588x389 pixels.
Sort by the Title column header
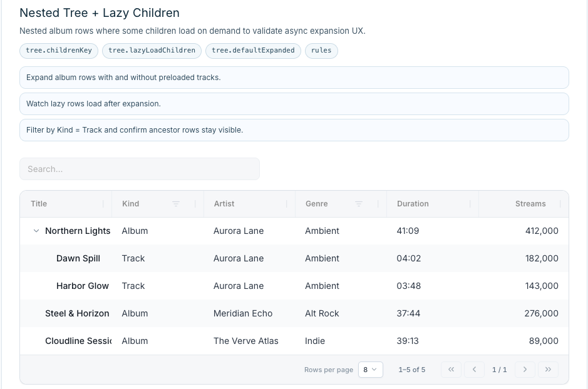click(x=39, y=204)
